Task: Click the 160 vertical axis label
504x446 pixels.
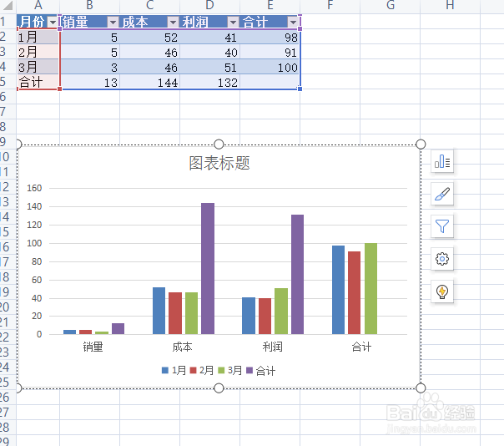Action: 34,188
